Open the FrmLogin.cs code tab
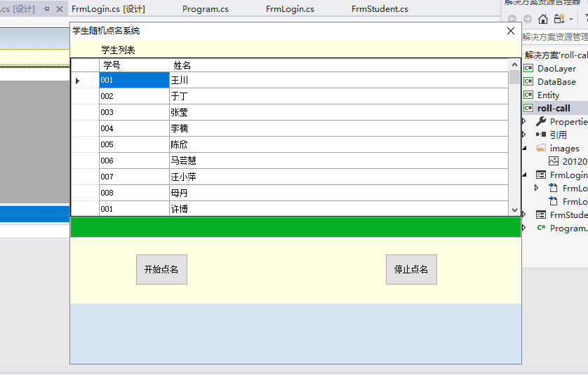Screen dimensions: 588x375 (x=290, y=9)
